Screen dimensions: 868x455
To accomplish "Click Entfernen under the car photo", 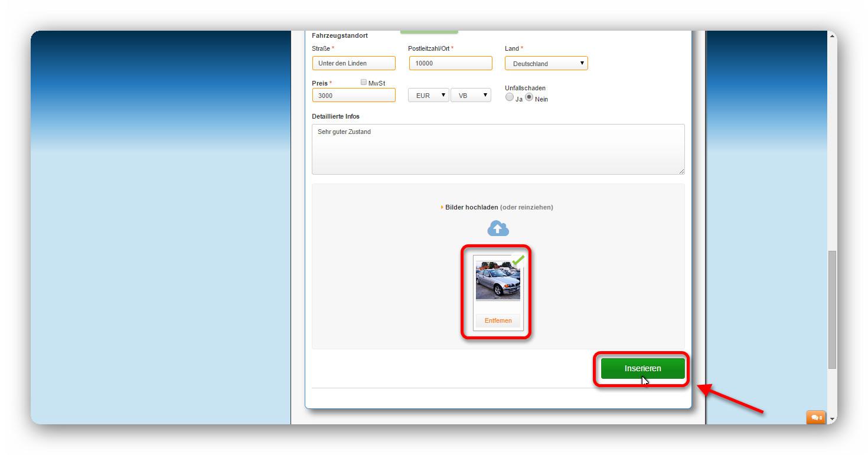I will (498, 320).
